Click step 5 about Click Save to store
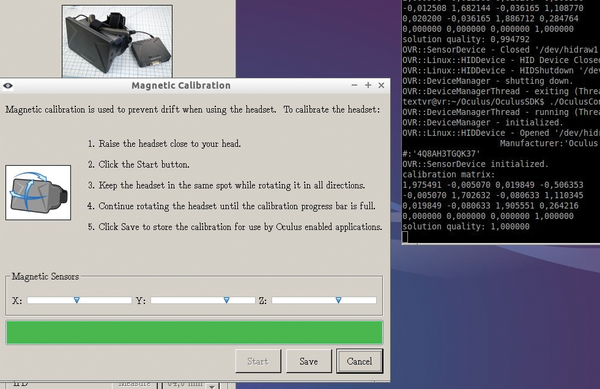This screenshot has width=600, height=389. tap(235, 227)
